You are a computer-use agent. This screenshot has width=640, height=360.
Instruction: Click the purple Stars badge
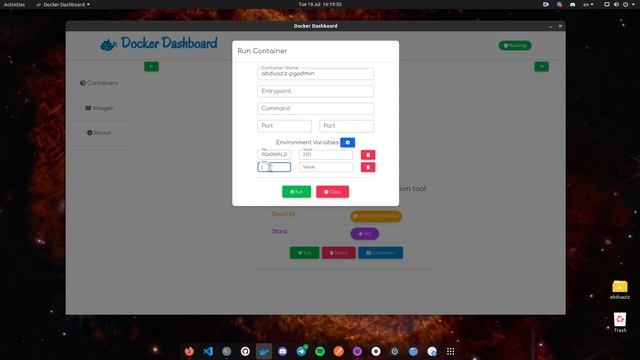(x=364, y=233)
